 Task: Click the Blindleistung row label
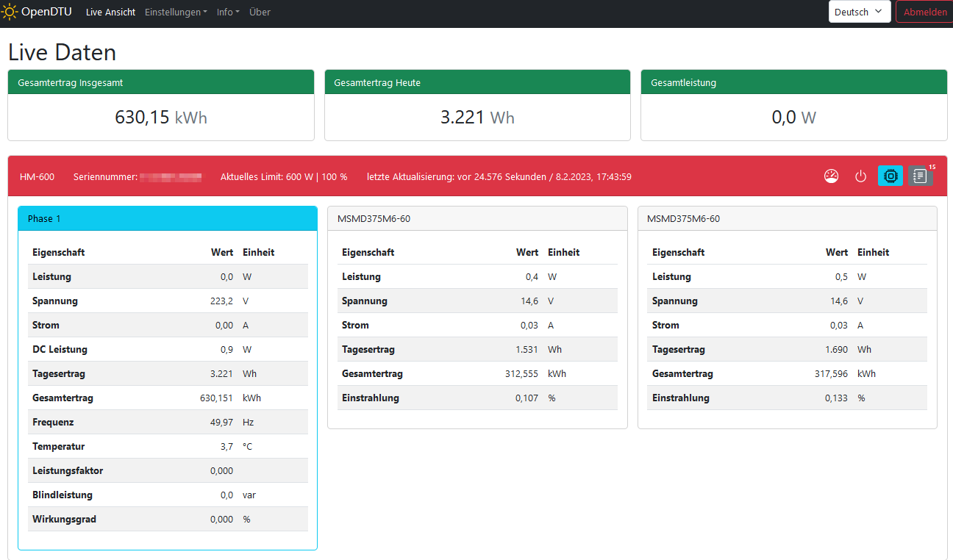(x=63, y=495)
